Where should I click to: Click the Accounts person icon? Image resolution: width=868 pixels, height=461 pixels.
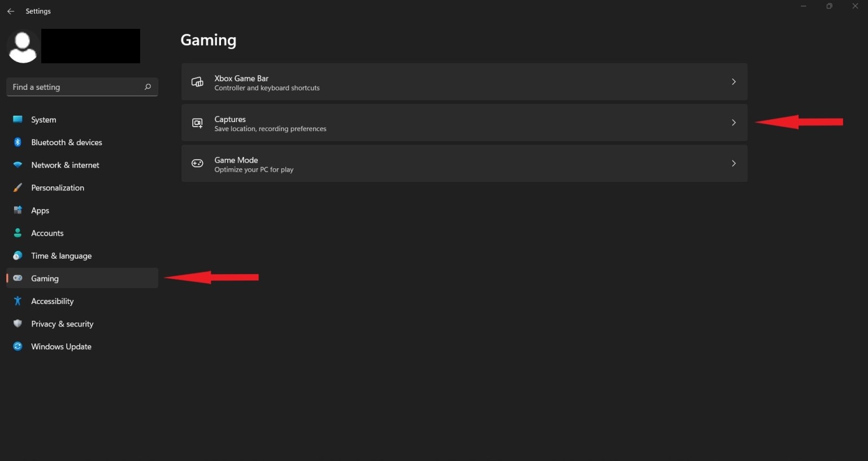tap(18, 233)
